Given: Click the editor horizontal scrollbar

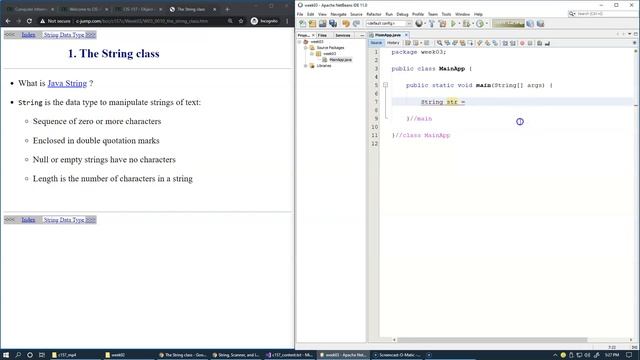Looking at the screenshot, I should 492,340.
